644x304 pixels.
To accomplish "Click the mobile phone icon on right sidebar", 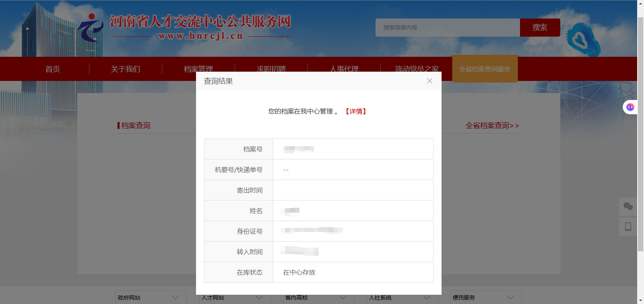I will [x=628, y=227].
